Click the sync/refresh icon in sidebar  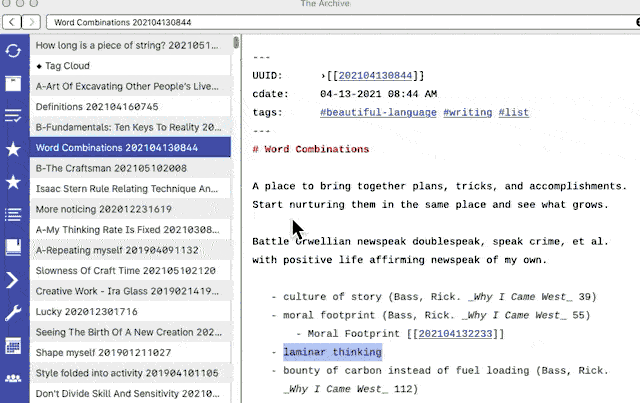(13, 51)
